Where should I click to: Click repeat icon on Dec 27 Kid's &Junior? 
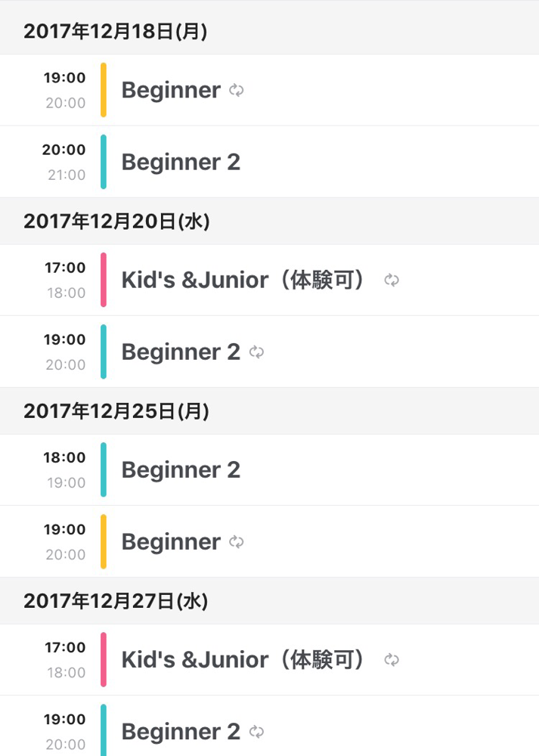(392, 660)
